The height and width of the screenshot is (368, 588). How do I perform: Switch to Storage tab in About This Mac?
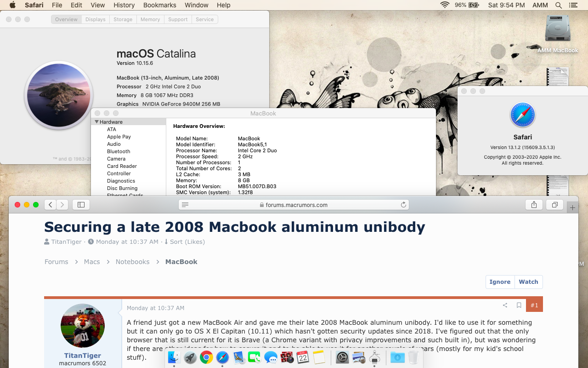click(x=123, y=19)
